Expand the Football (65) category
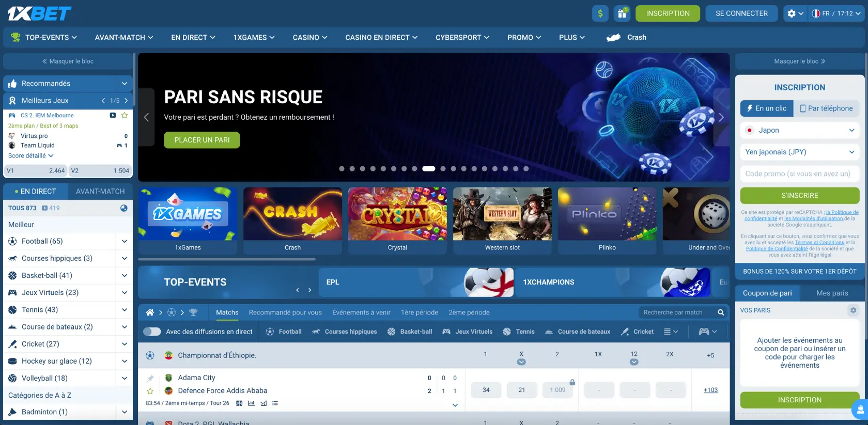Image resolution: width=868 pixels, height=425 pixels. coord(125,241)
